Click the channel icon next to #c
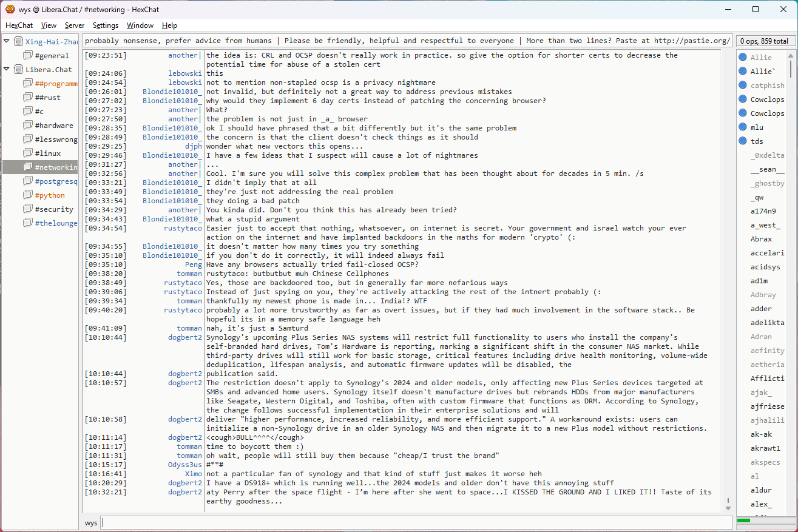 click(28, 111)
